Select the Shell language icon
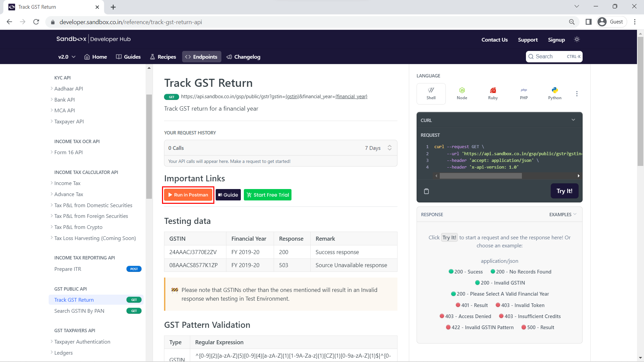The height and width of the screenshot is (362, 644). point(431,94)
